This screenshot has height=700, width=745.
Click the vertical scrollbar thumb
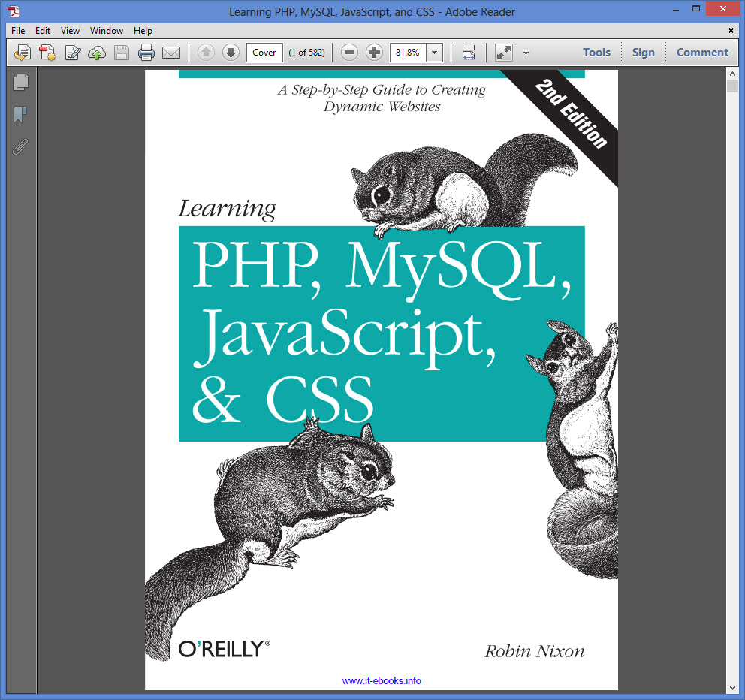(x=732, y=86)
